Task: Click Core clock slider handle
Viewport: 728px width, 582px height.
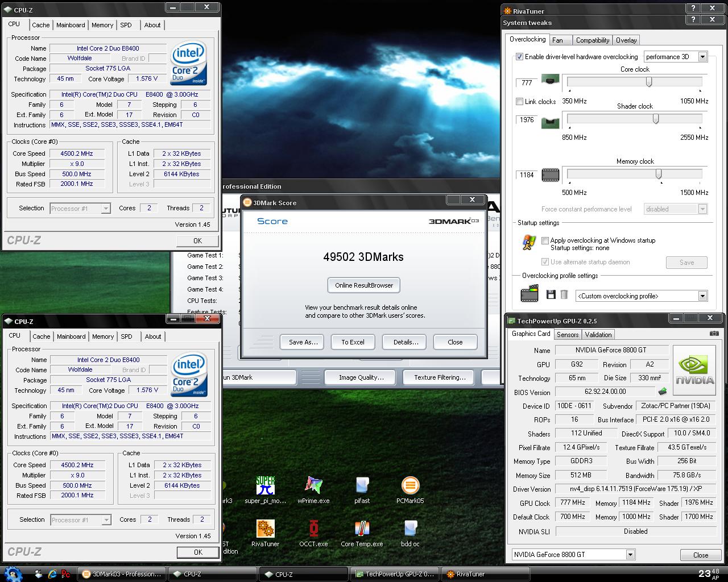Action: [x=648, y=82]
